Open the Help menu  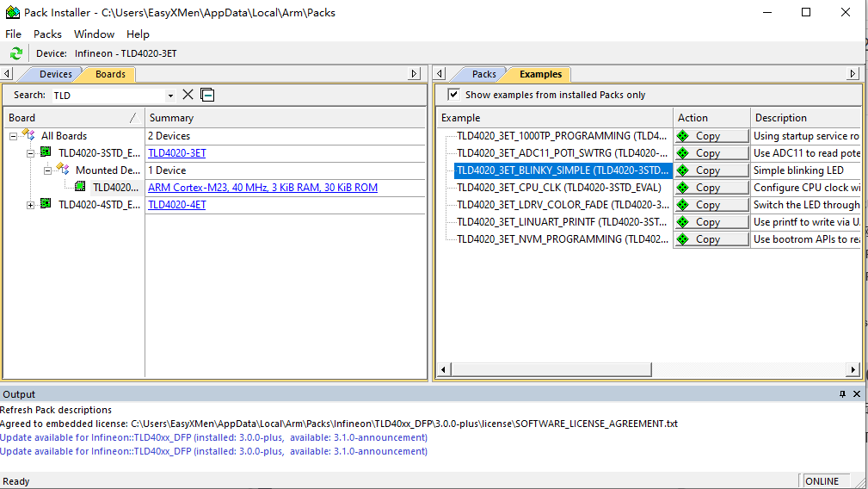click(x=138, y=34)
